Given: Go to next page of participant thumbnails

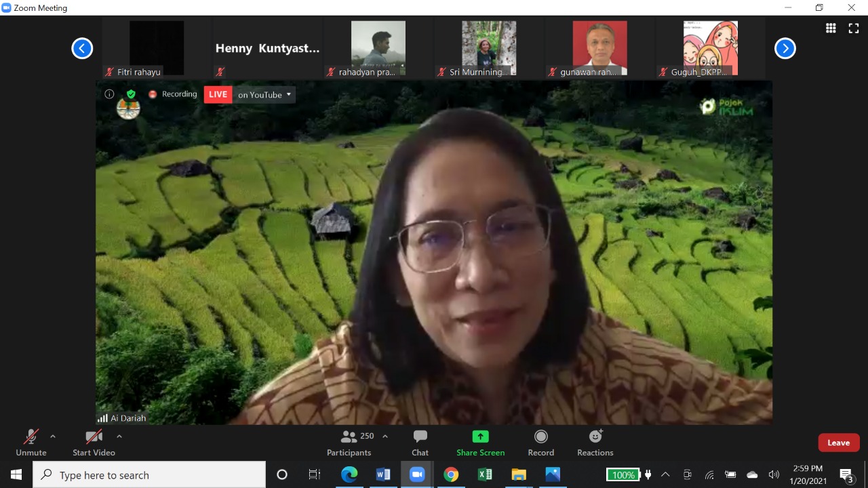Looking at the screenshot, I should click(x=785, y=48).
